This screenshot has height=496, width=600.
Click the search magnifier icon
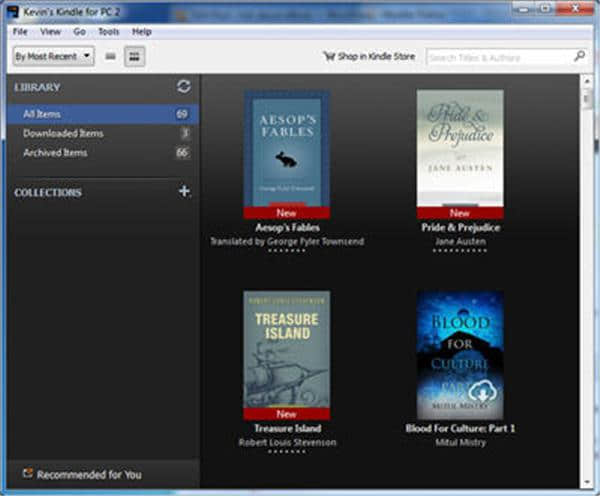579,57
